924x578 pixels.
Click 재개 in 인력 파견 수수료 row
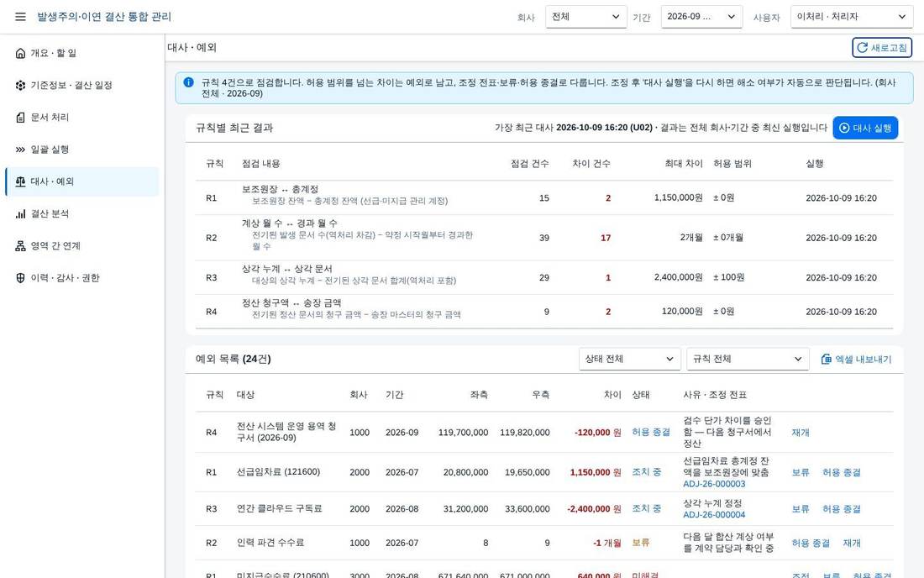[x=852, y=544]
